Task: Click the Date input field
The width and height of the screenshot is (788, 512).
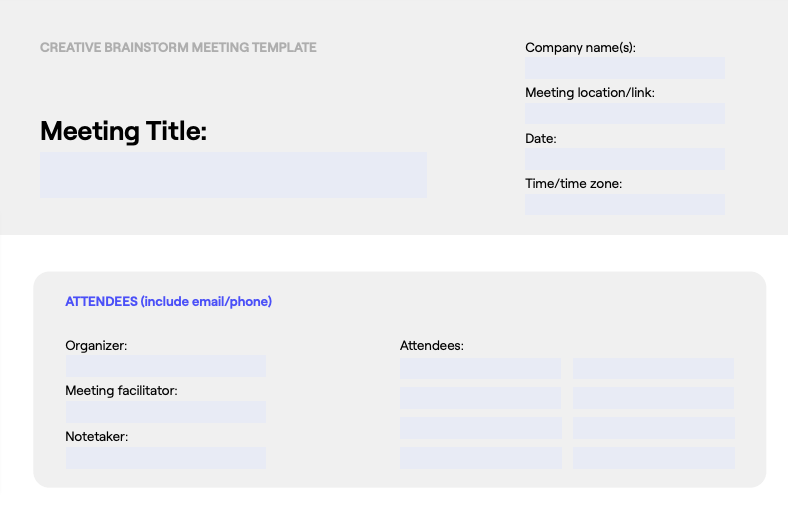Action: 625,159
